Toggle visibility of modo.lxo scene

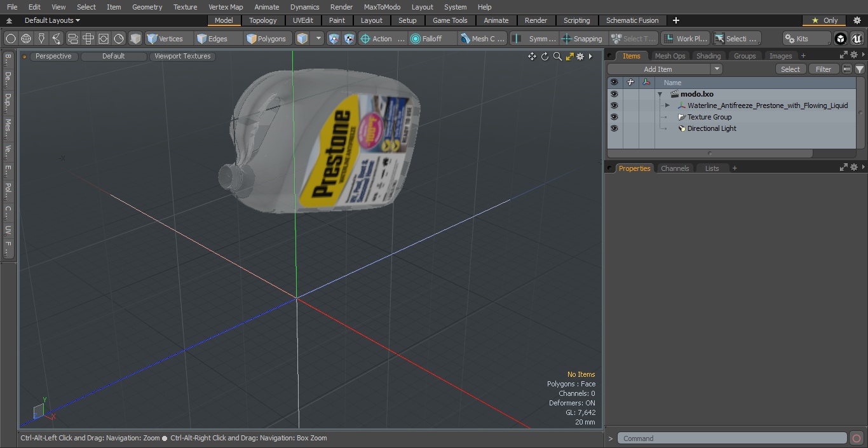[614, 94]
